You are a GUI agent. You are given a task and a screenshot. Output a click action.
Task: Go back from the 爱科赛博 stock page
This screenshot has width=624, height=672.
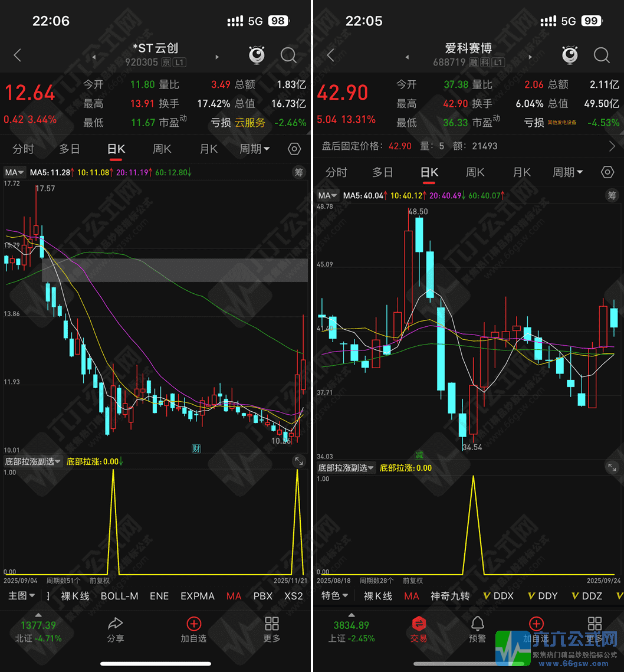tap(330, 55)
